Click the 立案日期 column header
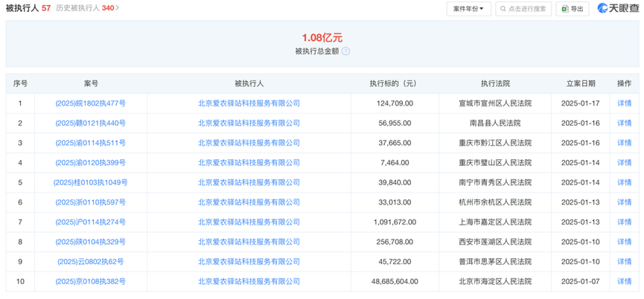 (580, 83)
